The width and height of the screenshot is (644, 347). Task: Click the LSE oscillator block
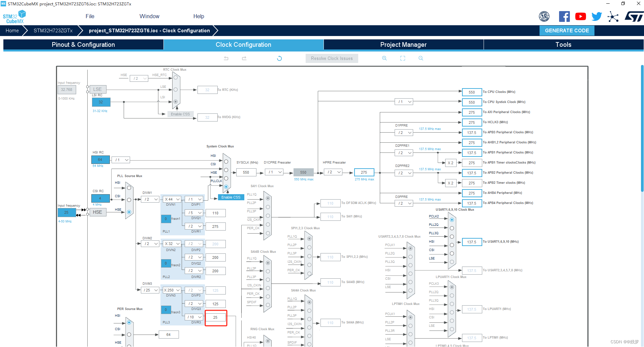(98, 89)
